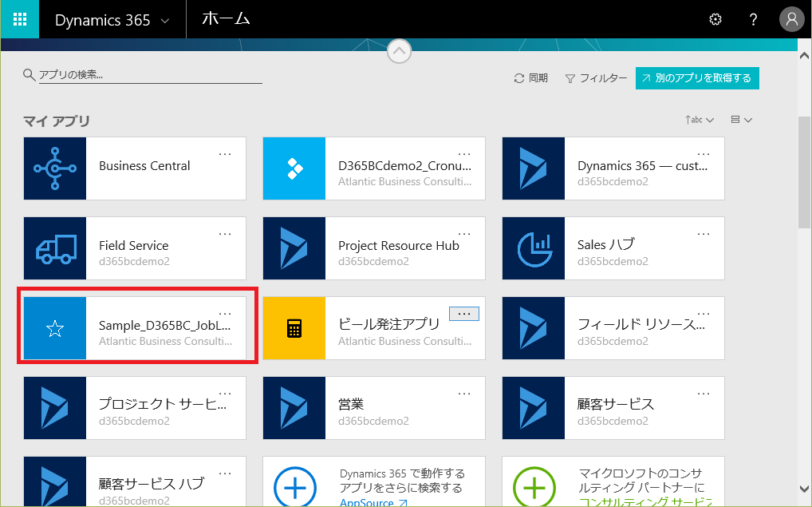This screenshot has height=507, width=812.
Task: Open more options for Dynamics 365 — cust
Action: pyautogui.click(x=704, y=154)
